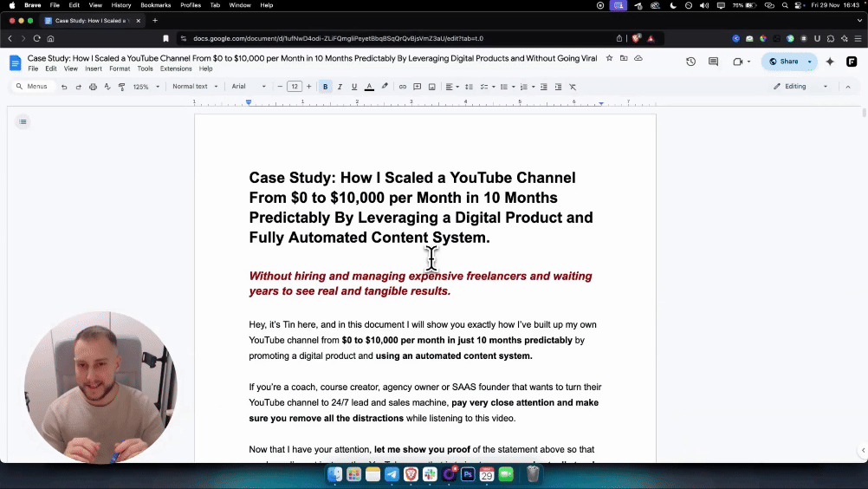
Task: Open line and paragraph spacing options
Action: pos(469,87)
